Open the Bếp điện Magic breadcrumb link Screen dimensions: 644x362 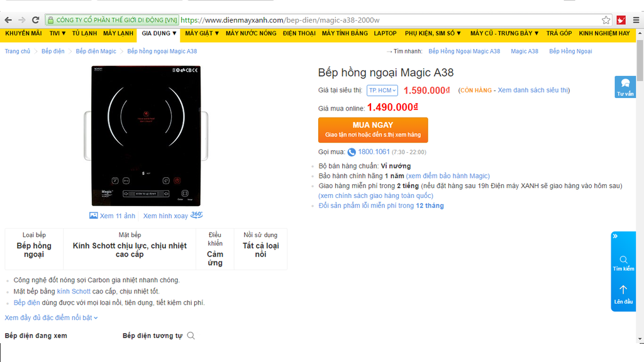tap(96, 52)
